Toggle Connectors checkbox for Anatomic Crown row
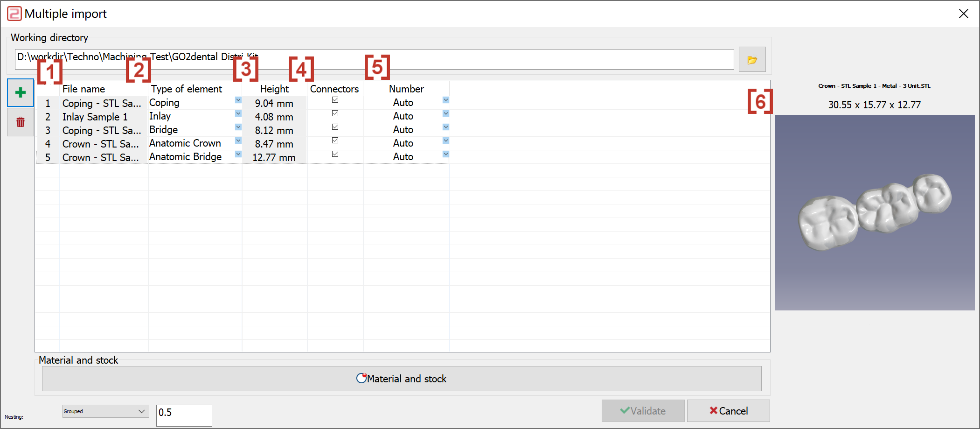This screenshot has height=429, width=980. [x=335, y=141]
